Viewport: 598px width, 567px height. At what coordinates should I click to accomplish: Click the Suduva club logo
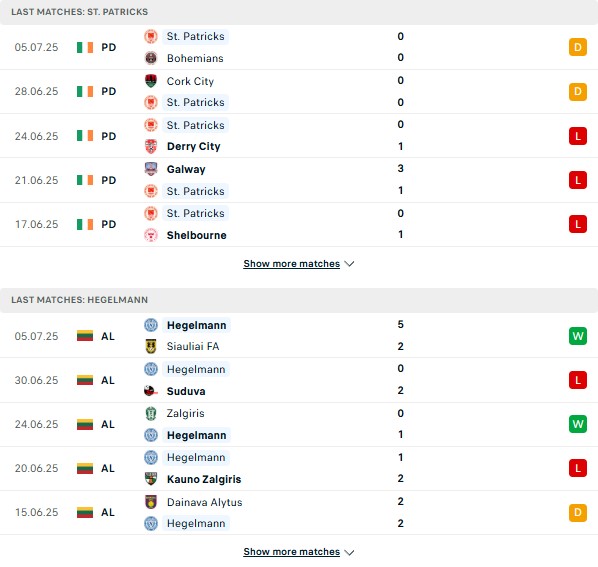[x=151, y=391]
